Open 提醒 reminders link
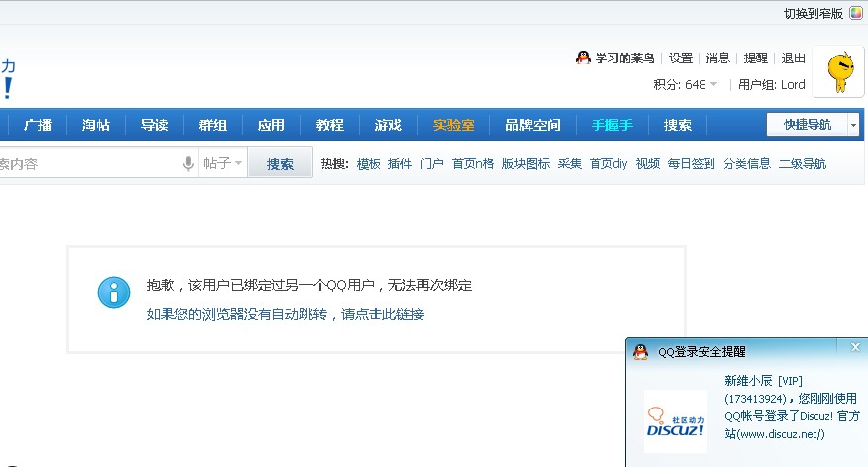Image resolution: width=868 pixels, height=467 pixels. [x=756, y=58]
